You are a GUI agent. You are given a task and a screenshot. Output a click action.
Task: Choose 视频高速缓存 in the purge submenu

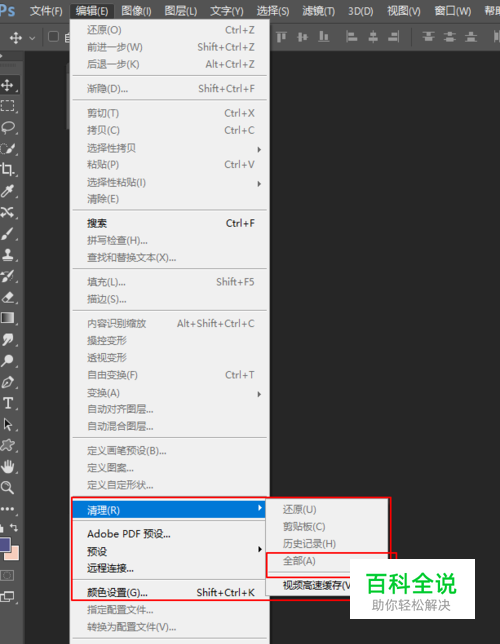(309, 585)
